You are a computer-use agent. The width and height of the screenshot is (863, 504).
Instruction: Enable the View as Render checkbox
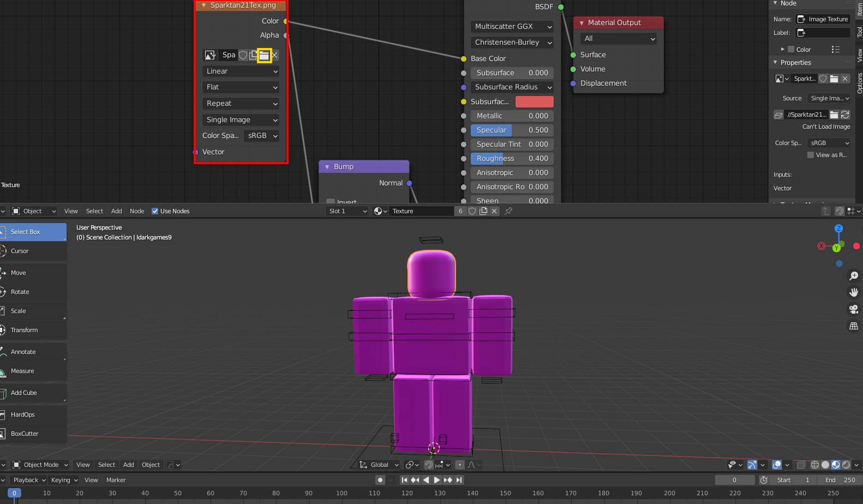click(811, 155)
